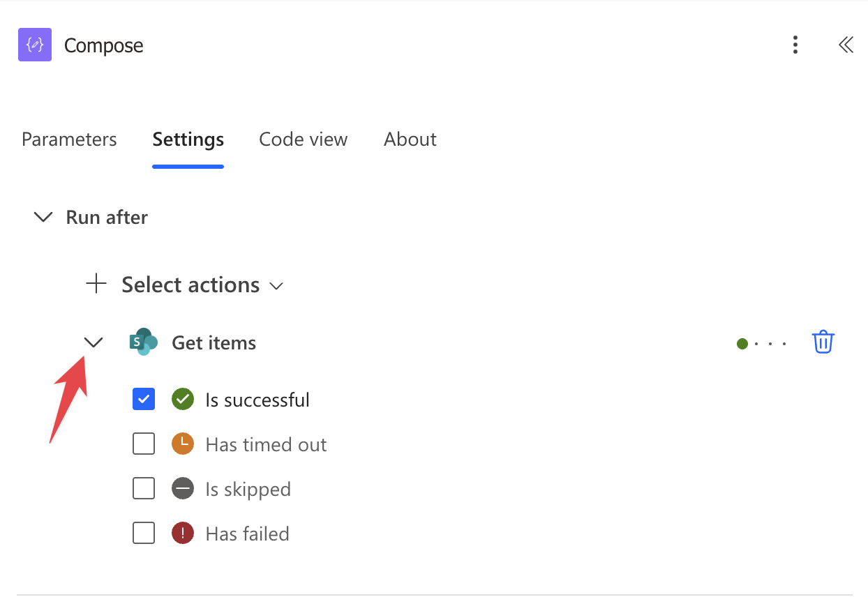
Task: Open the three-dot more options menu
Action: pyautogui.click(x=795, y=45)
